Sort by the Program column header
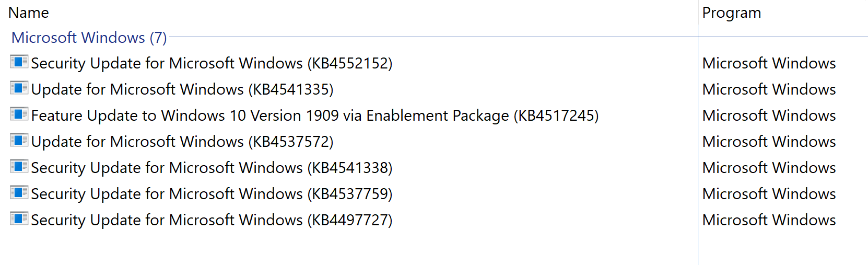868x265 pixels. (x=731, y=13)
